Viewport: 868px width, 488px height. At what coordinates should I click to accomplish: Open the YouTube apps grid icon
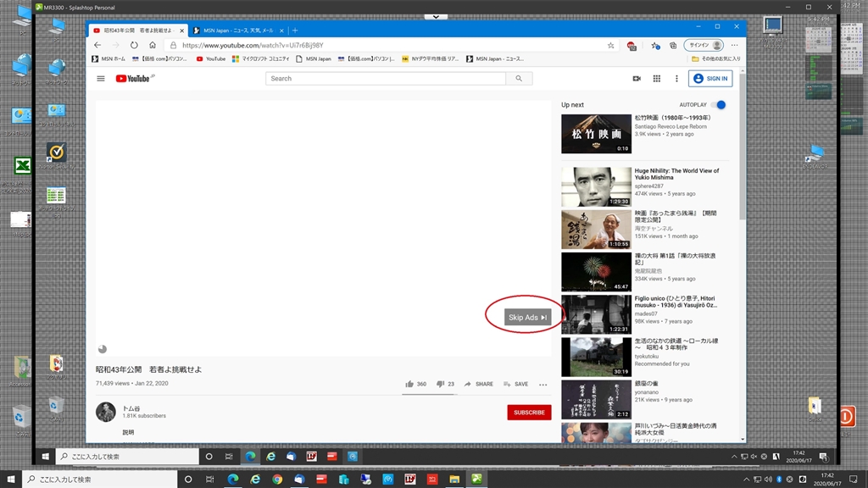coord(657,79)
